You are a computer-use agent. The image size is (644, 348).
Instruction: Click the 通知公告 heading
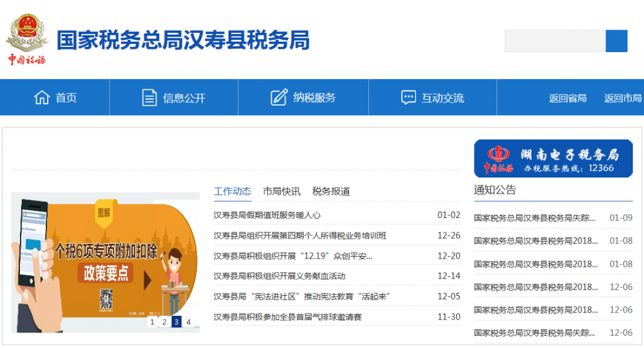tap(495, 190)
